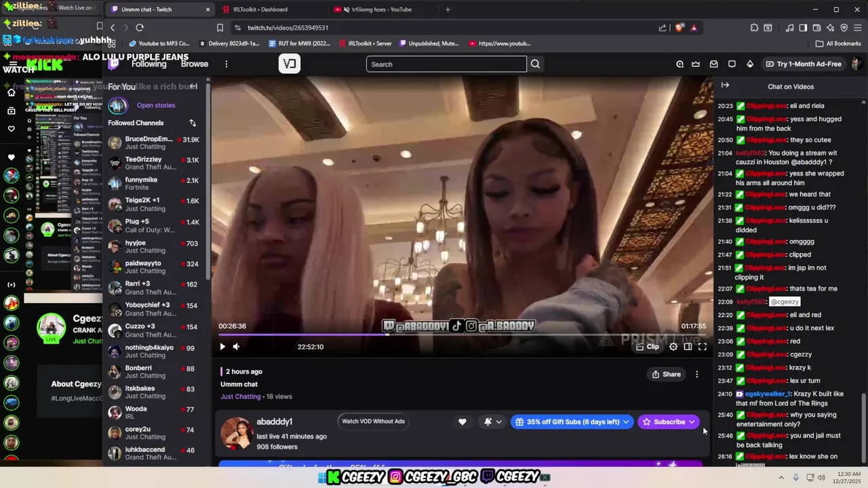This screenshot has height=488, width=868.
Task: Follow heart button for abadddy1
Action: point(462,422)
